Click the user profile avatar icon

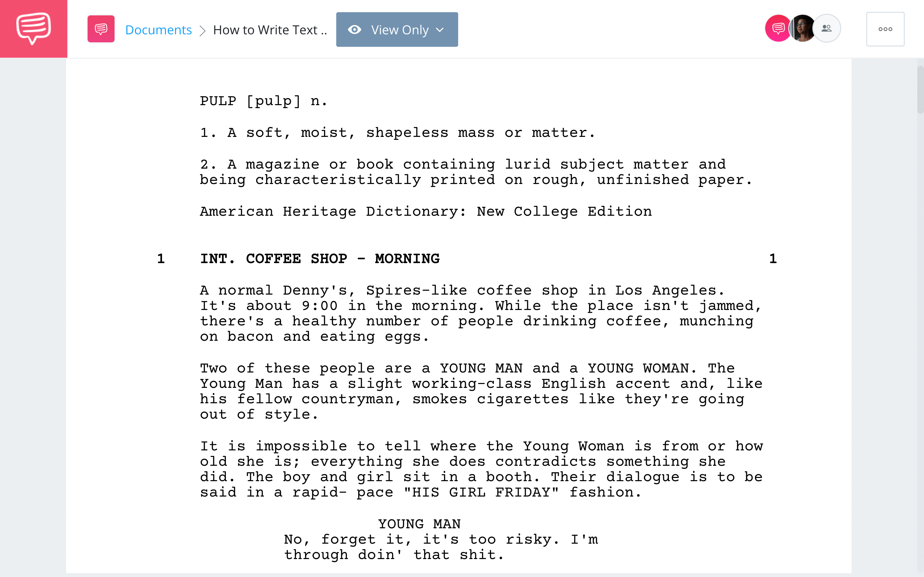[x=802, y=29]
